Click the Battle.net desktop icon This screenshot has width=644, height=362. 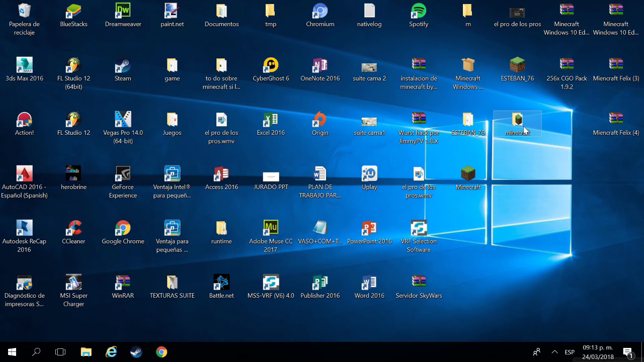point(221,287)
